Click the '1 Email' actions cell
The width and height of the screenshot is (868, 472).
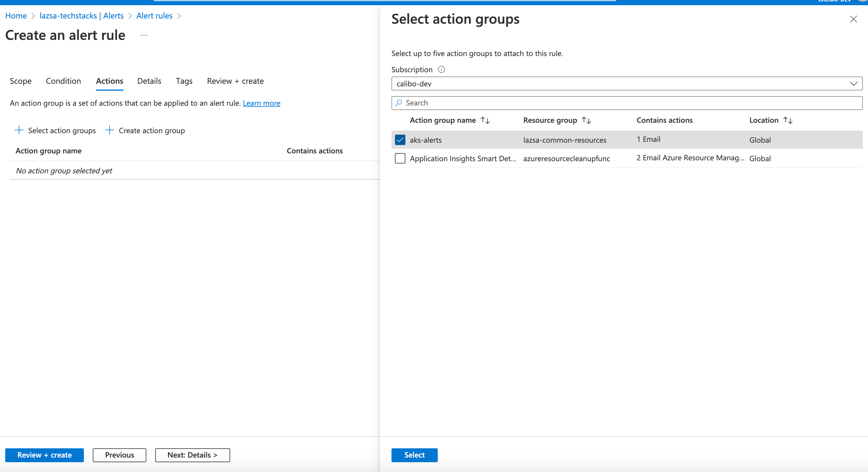(648, 139)
